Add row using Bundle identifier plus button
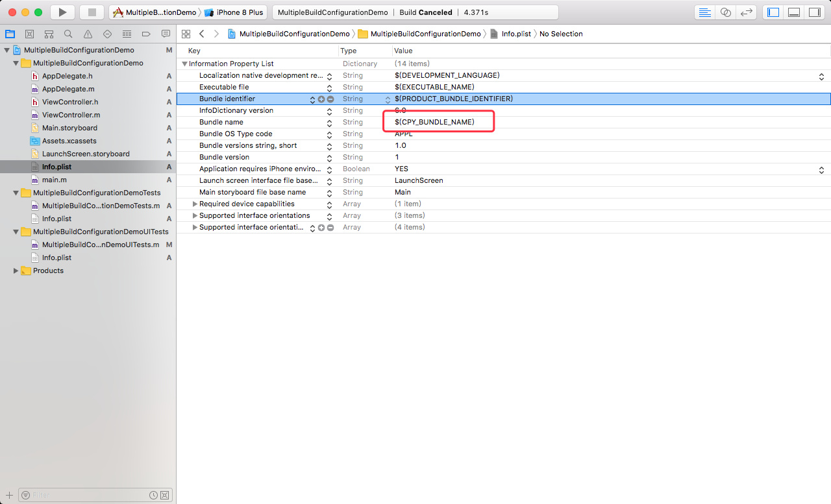This screenshot has width=831, height=504. point(321,99)
